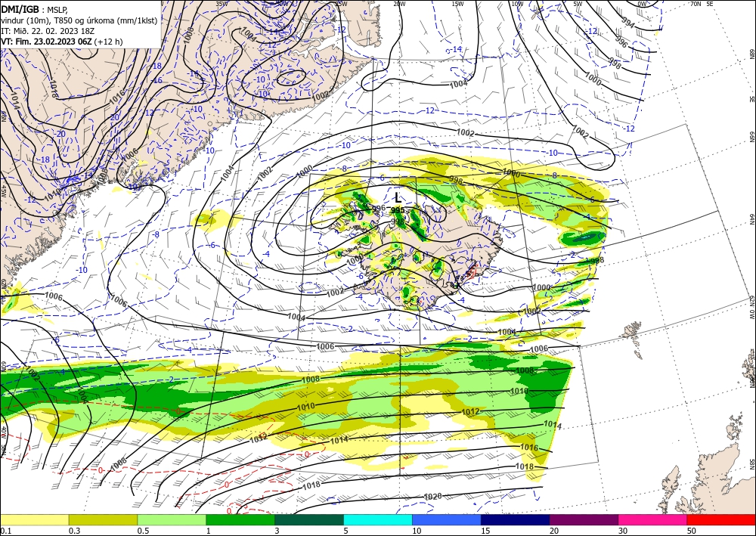Screen dimensions: 756x536
Task: Click the '994' isobar label
Action: click(x=627, y=22)
